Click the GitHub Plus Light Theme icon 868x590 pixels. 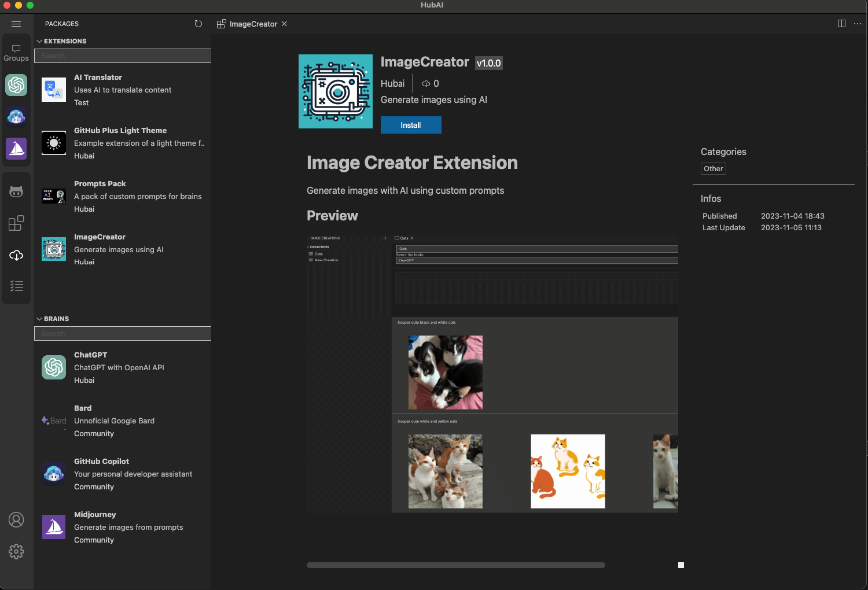click(x=54, y=143)
